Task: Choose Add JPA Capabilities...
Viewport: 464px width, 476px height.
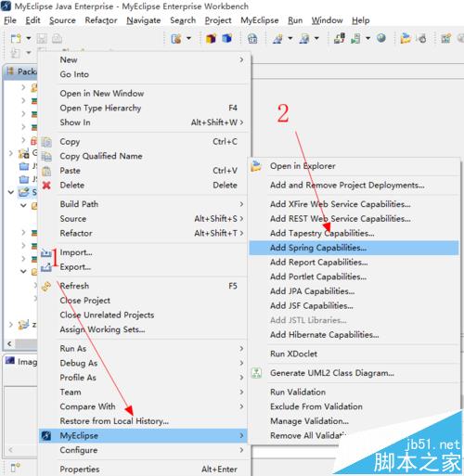Action: 354,291
